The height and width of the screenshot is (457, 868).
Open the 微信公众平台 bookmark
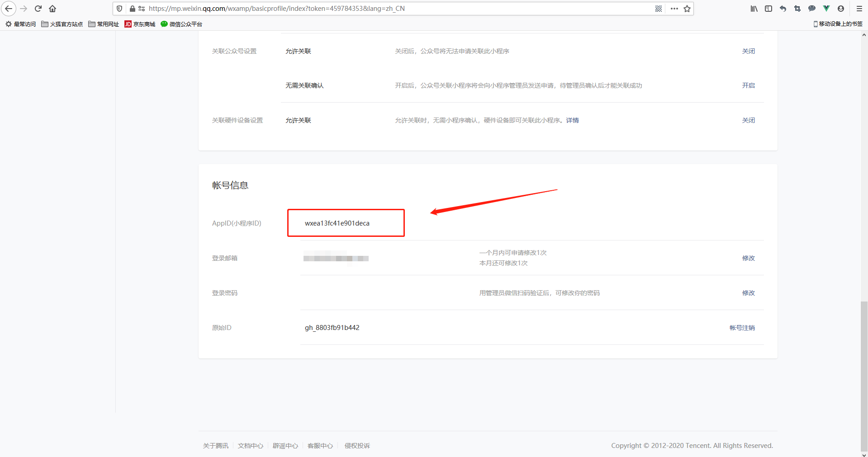coord(181,24)
